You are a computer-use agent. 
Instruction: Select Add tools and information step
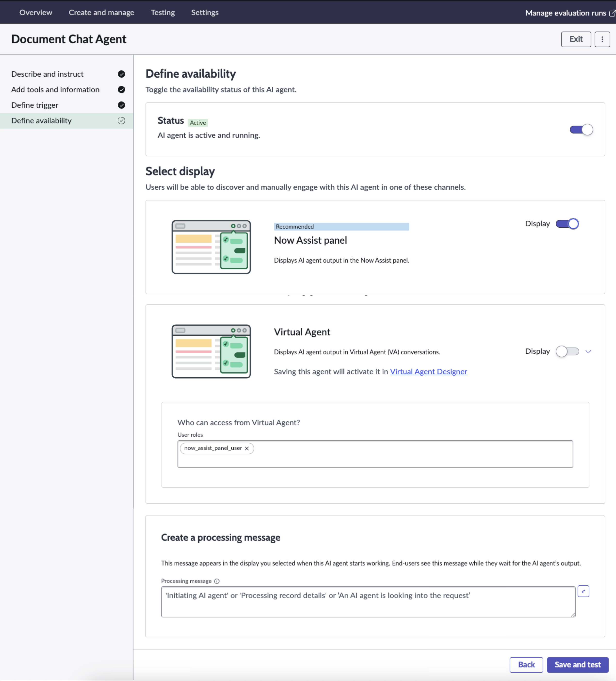pyautogui.click(x=67, y=90)
